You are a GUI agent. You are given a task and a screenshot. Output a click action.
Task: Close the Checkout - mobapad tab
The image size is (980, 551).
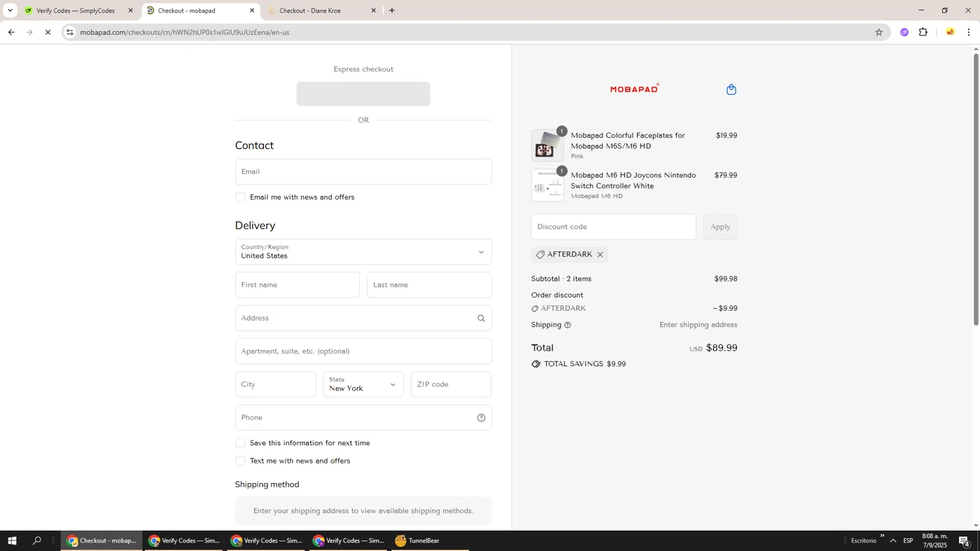(x=252, y=10)
